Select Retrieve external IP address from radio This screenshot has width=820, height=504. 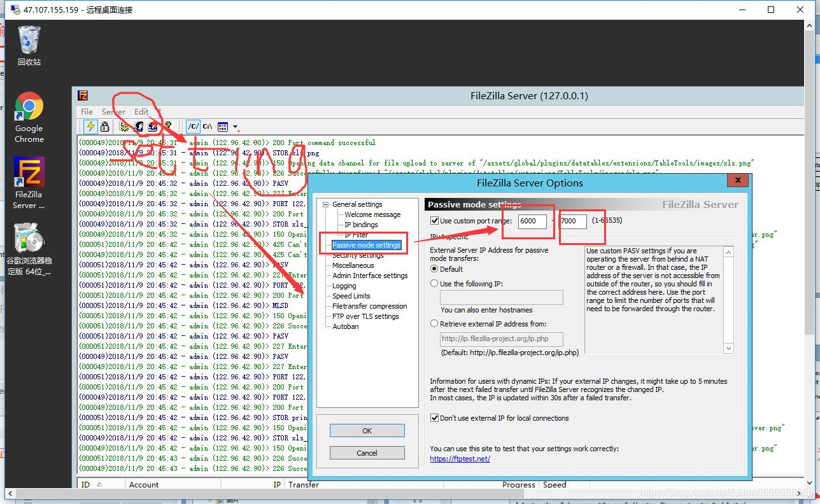point(435,324)
